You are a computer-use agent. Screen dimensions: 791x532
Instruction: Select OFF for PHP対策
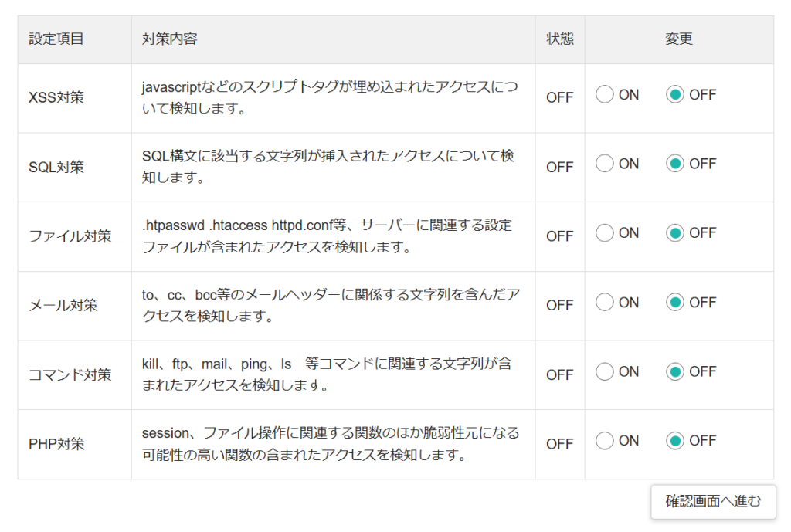(x=675, y=441)
